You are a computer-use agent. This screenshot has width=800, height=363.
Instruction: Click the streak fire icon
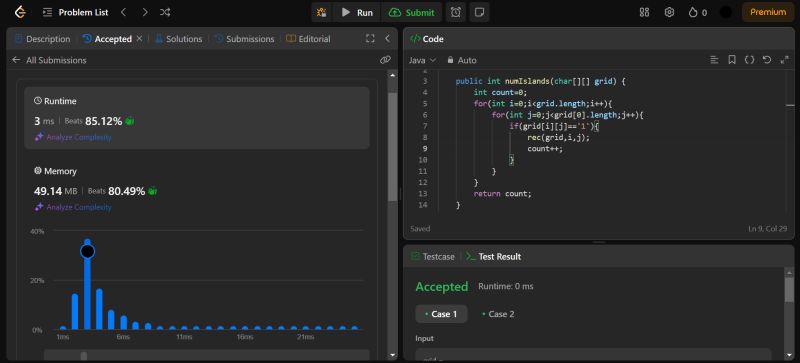point(697,12)
